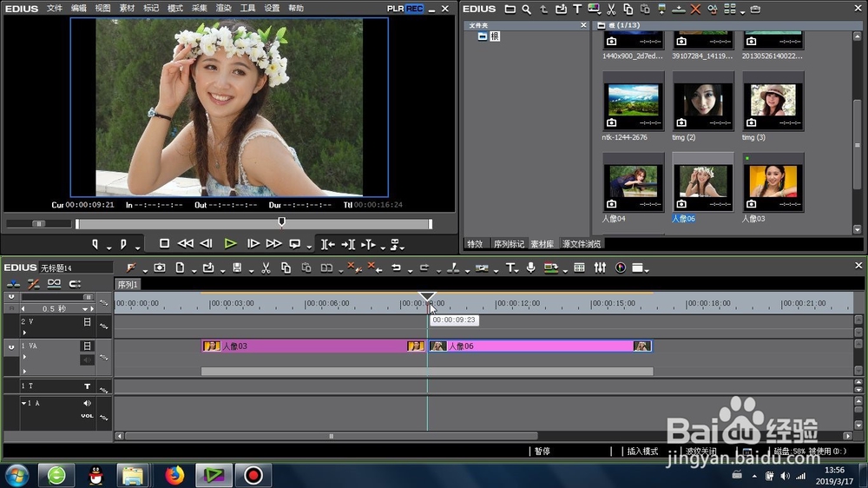868x488 pixels.
Task: Switch to PLR player mode
Action: (395, 9)
